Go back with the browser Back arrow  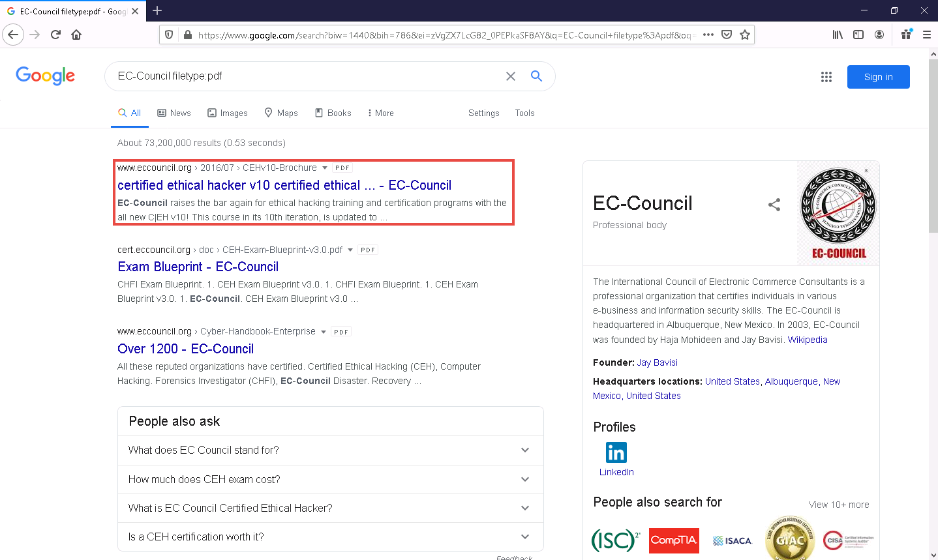pyautogui.click(x=13, y=35)
